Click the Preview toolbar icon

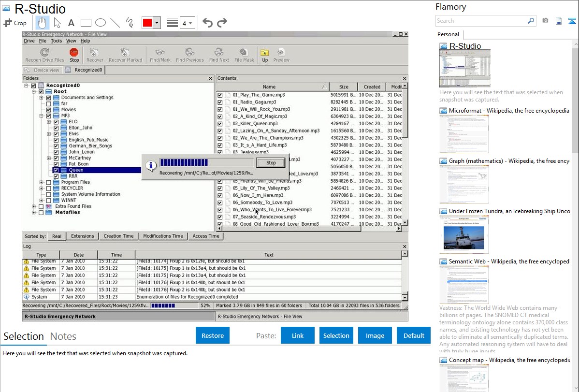pyautogui.click(x=281, y=56)
